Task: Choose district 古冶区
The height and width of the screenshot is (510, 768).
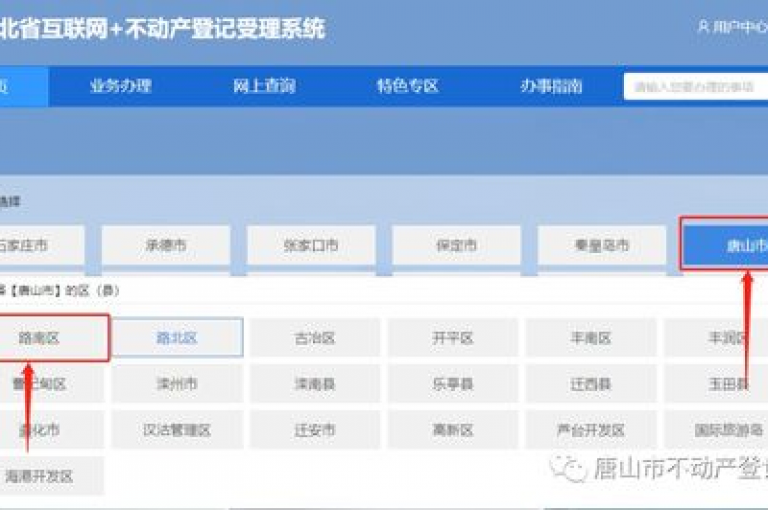Action: (x=315, y=338)
